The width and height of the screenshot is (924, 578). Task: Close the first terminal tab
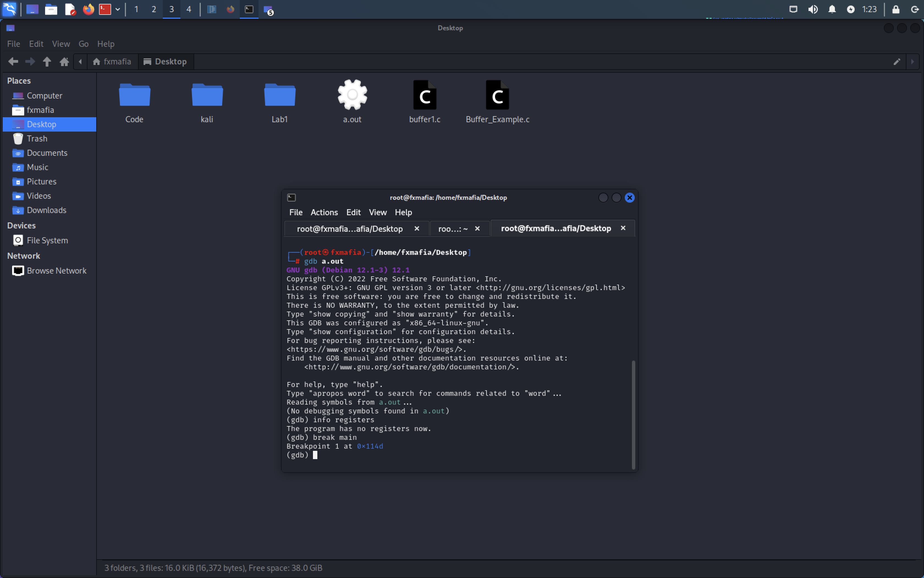click(x=417, y=229)
